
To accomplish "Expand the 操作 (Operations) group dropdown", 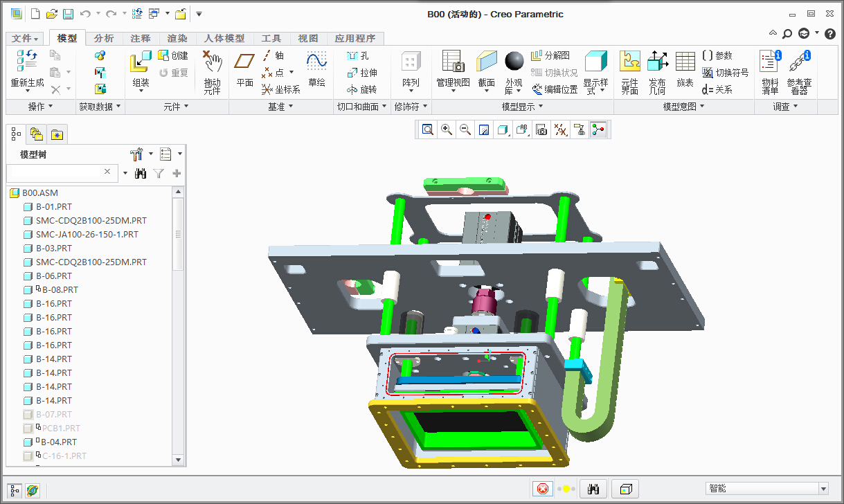I will click(x=40, y=107).
